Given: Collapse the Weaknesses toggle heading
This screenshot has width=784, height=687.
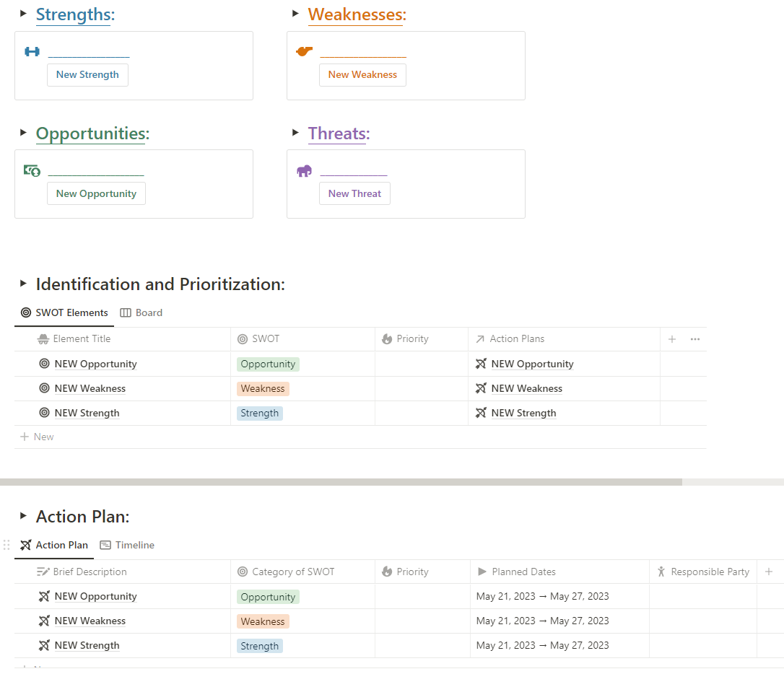Looking at the screenshot, I should (295, 13).
